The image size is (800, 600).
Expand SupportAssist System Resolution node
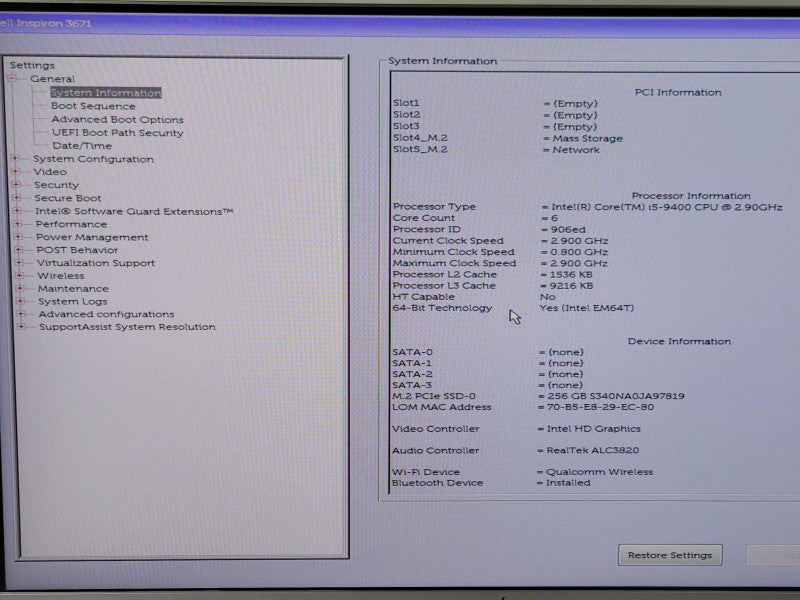[21, 327]
